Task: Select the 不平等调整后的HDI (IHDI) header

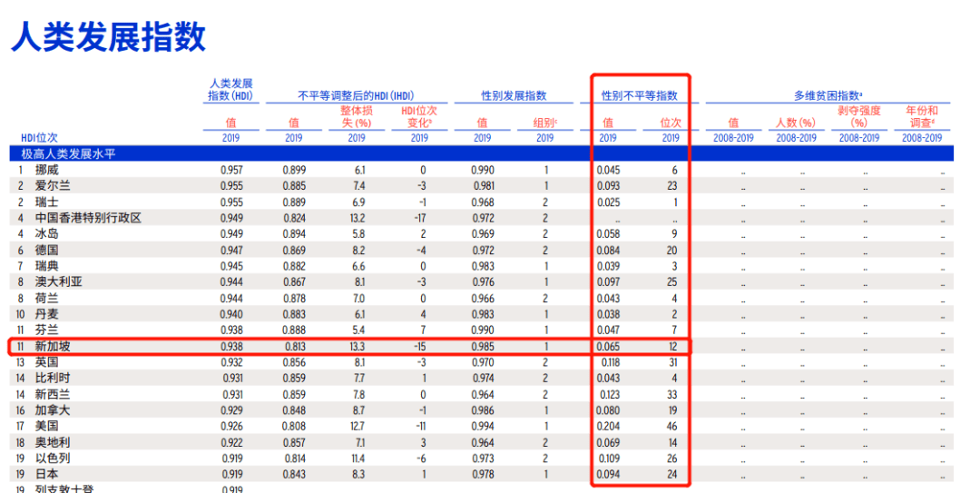Action: pyautogui.click(x=356, y=95)
